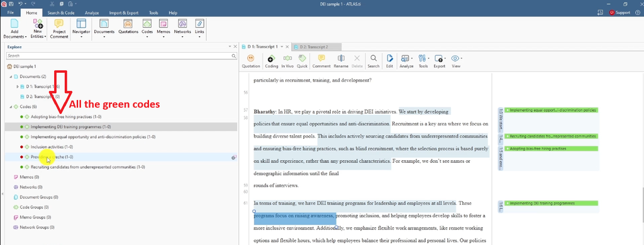This screenshot has height=245, width=644.
Task: Open the Undo history dropdown arrow
Action: (26, 4)
